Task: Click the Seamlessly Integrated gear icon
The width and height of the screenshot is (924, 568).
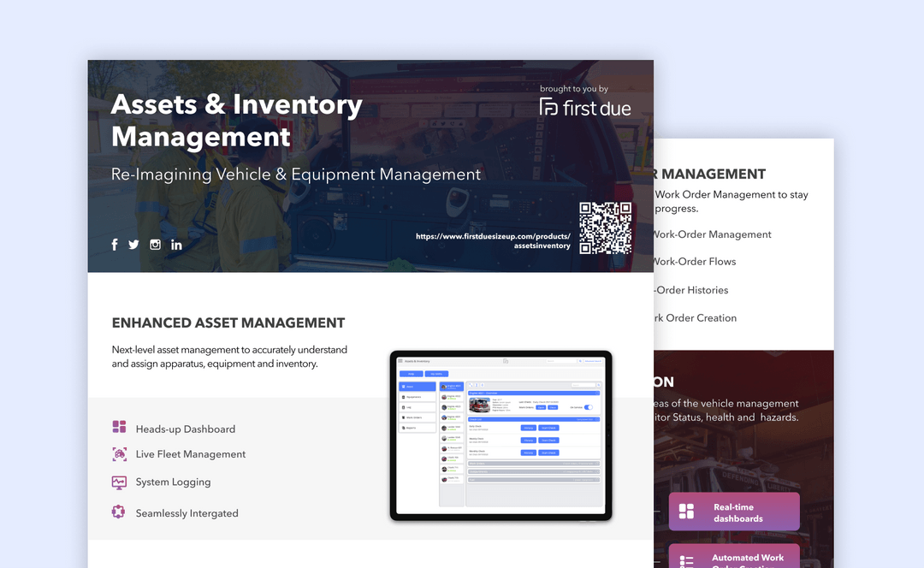Action: (x=118, y=512)
